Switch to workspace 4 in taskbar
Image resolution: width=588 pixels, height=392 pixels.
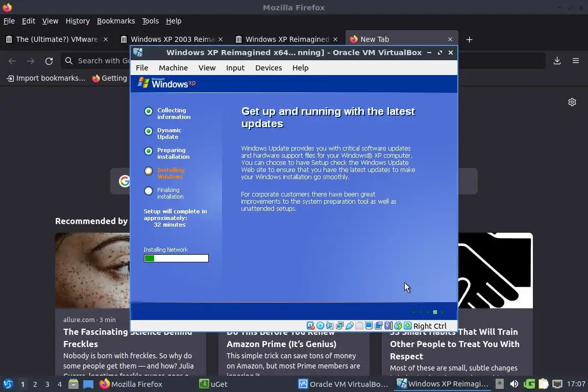pyautogui.click(x=59, y=384)
